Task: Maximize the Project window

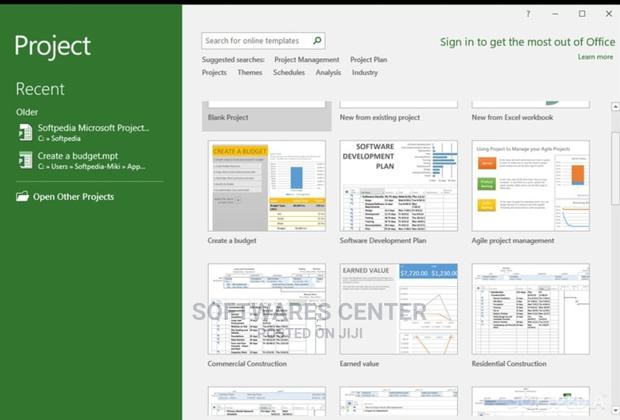Action: [x=582, y=14]
